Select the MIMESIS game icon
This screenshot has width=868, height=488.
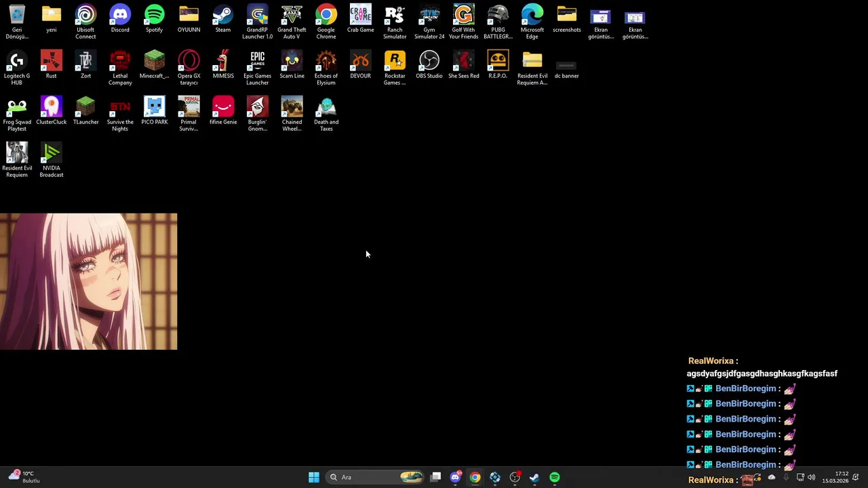click(x=223, y=65)
